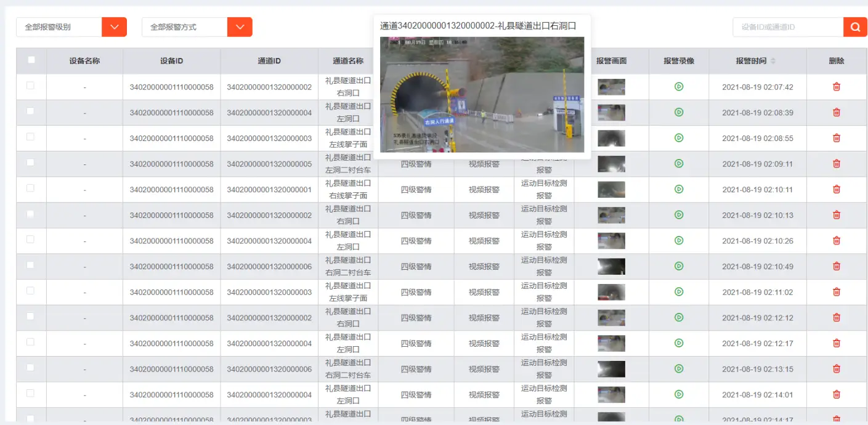Play alarm recording for 02:14:01 alarm

point(679,394)
